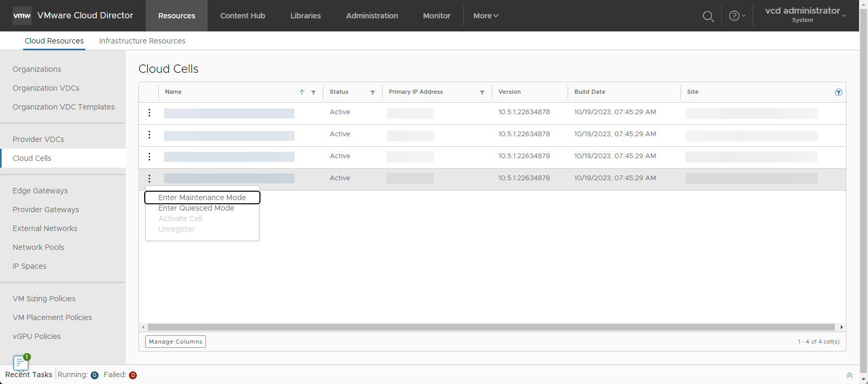Open actions menu for second cell row

click(149, 135)
